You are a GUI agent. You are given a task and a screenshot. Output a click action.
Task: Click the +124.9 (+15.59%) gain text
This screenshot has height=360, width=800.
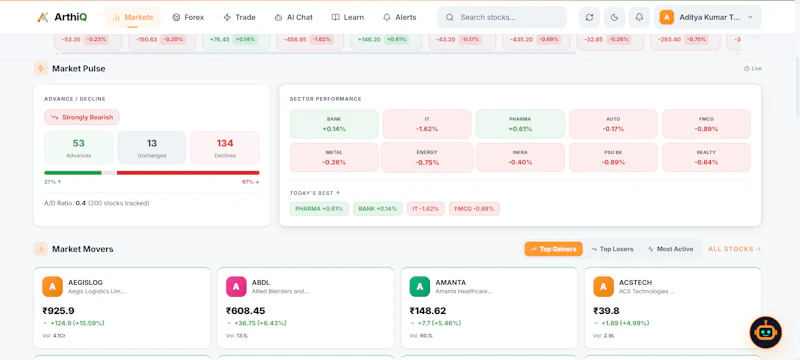77,323
